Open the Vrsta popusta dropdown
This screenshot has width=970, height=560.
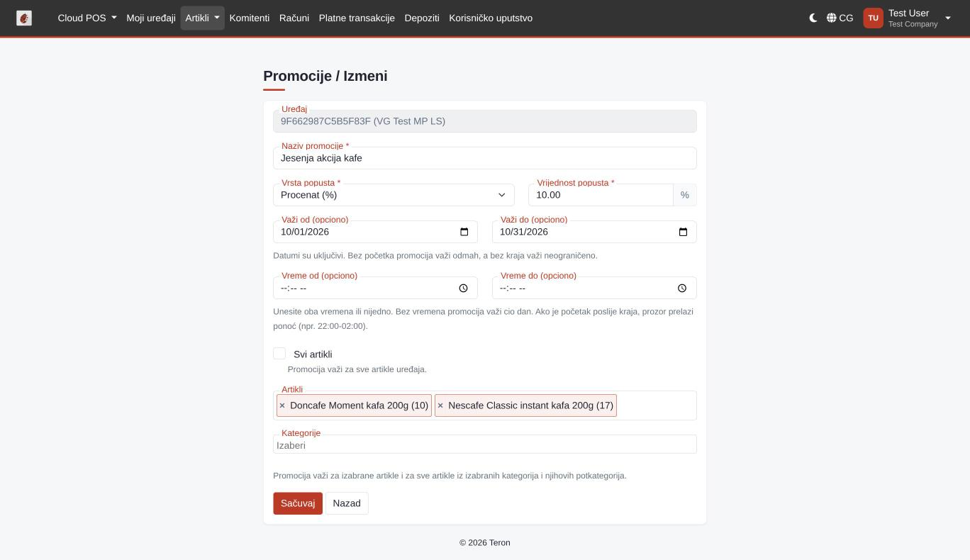[394, 195]
